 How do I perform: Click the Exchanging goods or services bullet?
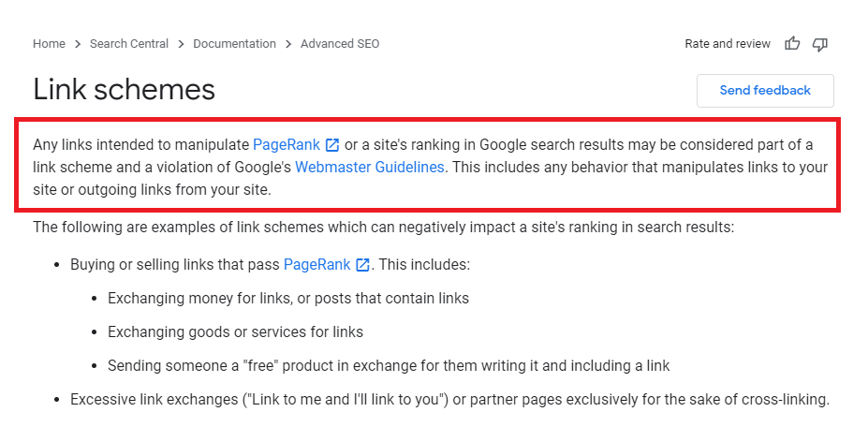pyautogui.click(x=235, y=332)
